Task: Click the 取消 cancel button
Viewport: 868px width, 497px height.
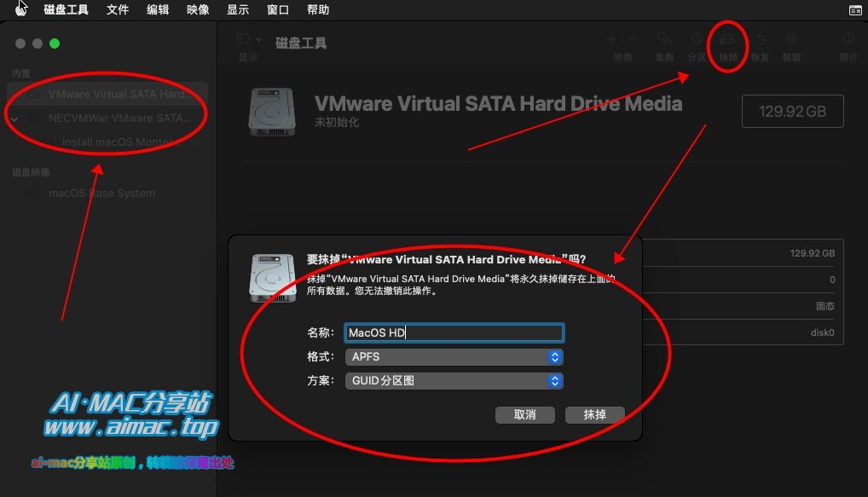Action: [524, 414]
